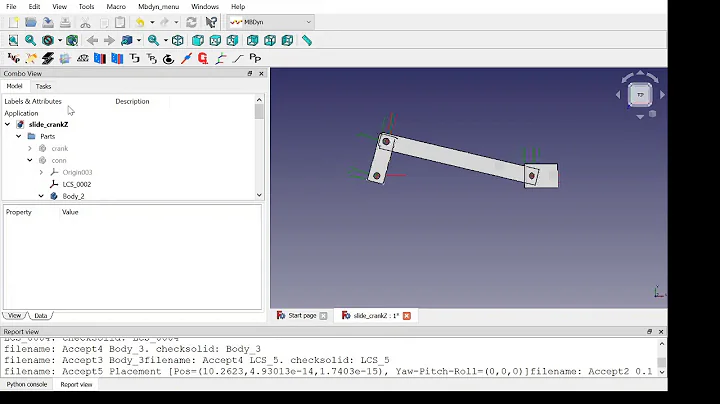Switch to the Tasks tab in Combo View

[43, 86]
